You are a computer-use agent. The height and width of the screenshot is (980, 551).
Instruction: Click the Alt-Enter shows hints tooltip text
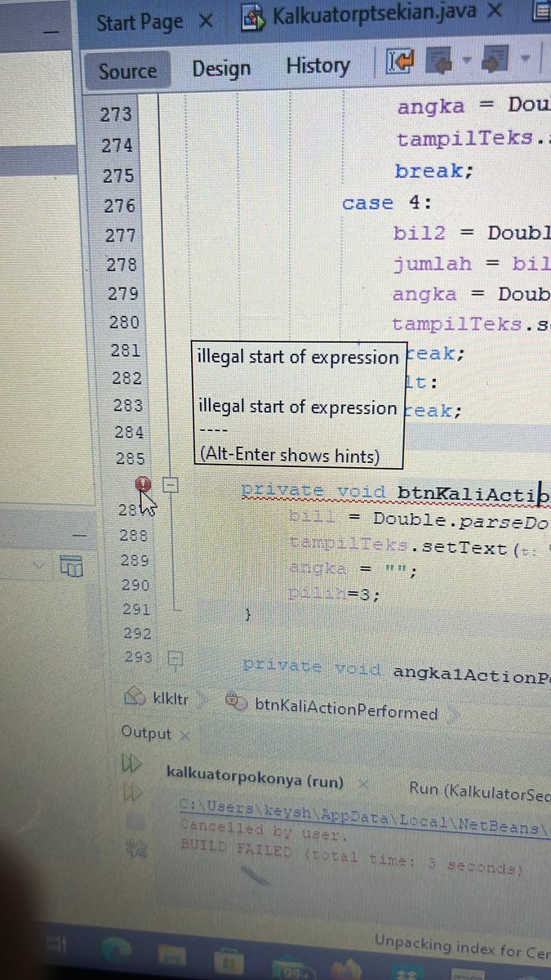pyautogui.click(x=290, y=457)
